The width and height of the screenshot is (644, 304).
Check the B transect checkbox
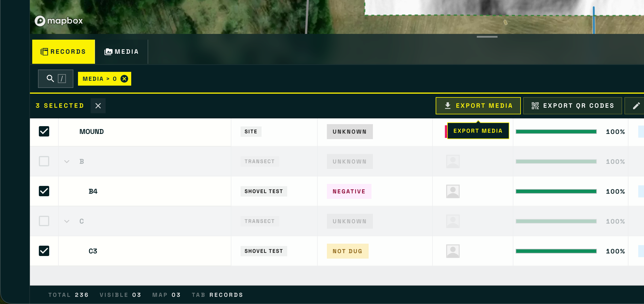pos(44,161)
